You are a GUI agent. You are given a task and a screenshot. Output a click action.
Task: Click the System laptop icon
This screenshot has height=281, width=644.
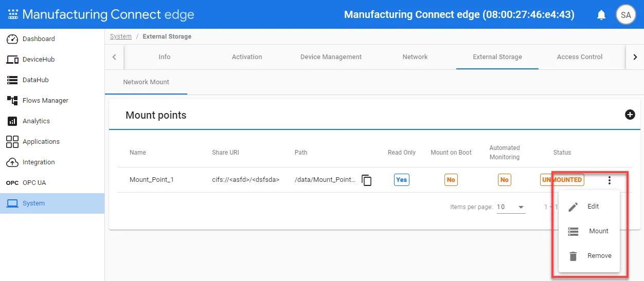point(12,203)
